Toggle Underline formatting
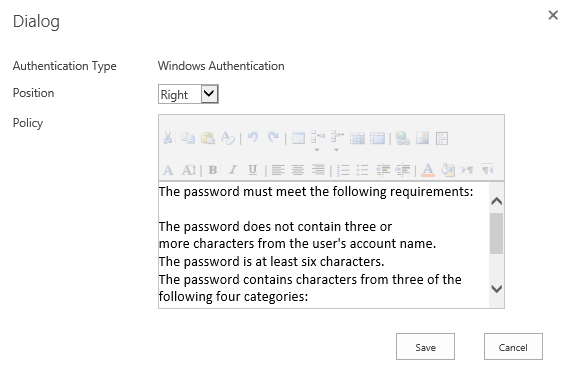 coord(252,170)
